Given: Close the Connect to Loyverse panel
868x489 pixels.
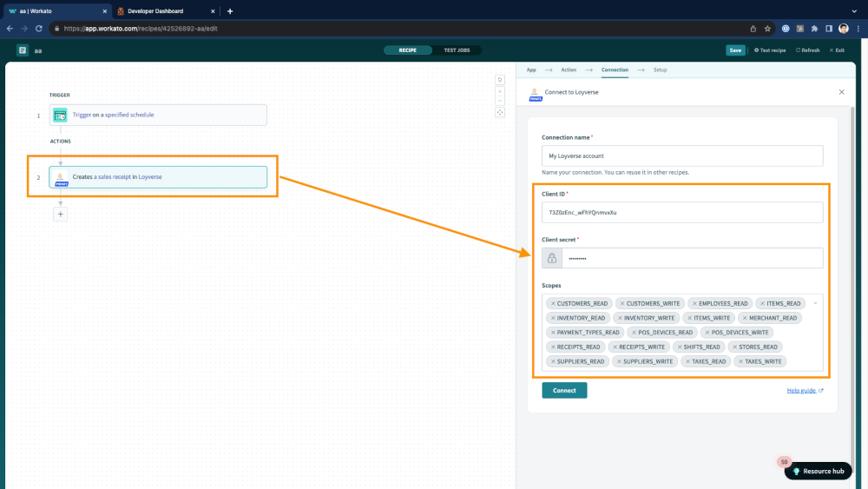Looking at the screenshot, I should pos(841,91).
